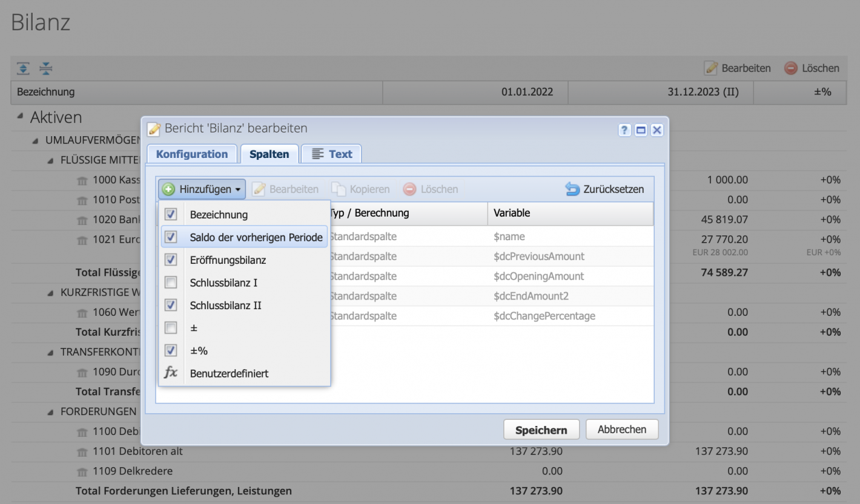Enable the Schlussbilanz I checkbox

click(x=171, y=283)
